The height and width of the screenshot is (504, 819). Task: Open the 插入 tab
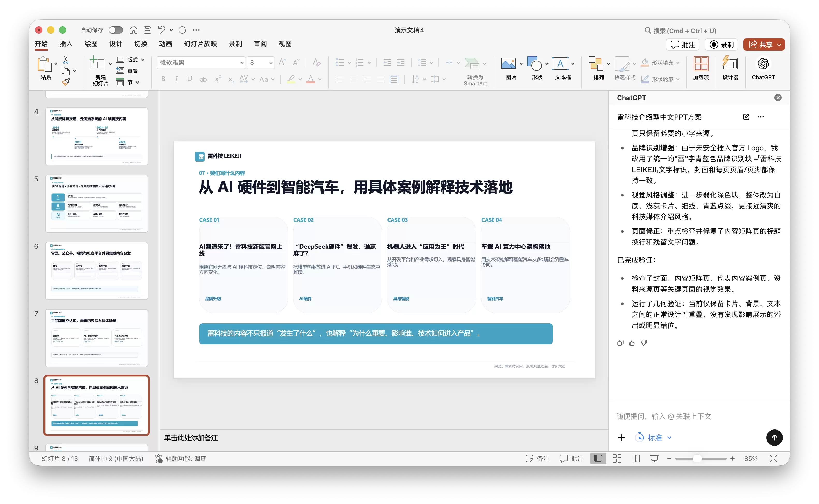(x=66, y=44)
